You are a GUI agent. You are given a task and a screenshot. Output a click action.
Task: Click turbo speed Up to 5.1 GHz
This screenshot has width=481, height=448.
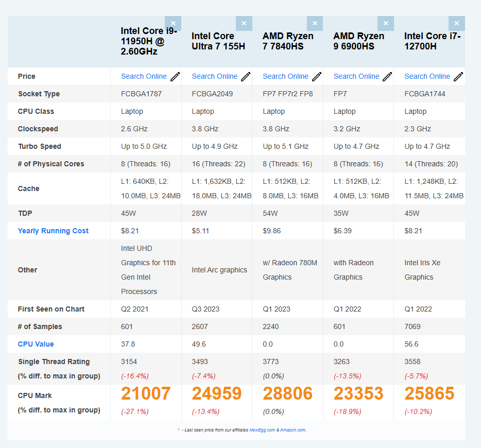286,146
